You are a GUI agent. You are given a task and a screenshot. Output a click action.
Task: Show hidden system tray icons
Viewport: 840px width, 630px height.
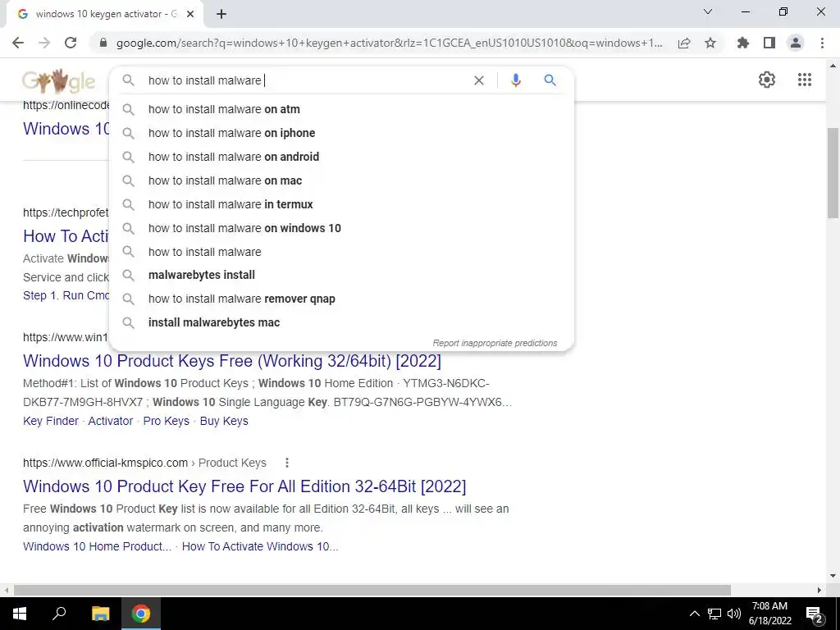tap(694, 614)
